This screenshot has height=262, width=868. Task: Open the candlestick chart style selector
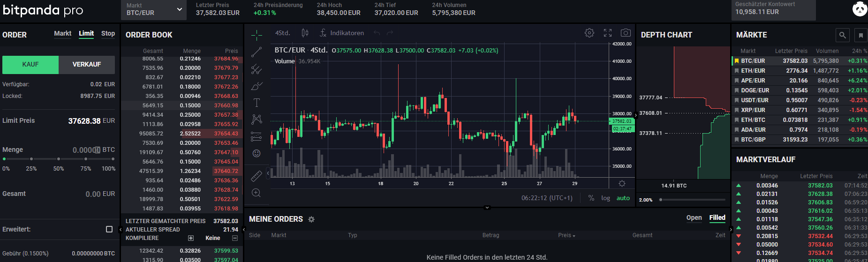(305, 33)
